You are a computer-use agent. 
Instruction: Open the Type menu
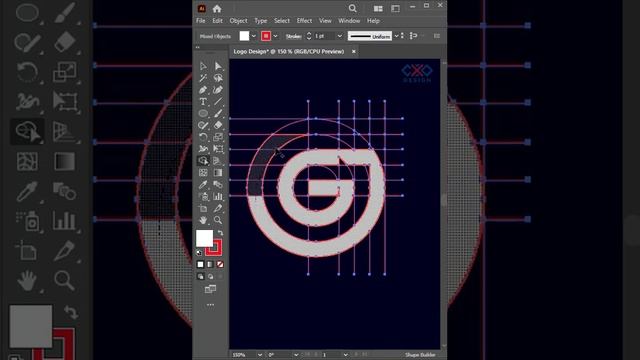tap(261, 21)
